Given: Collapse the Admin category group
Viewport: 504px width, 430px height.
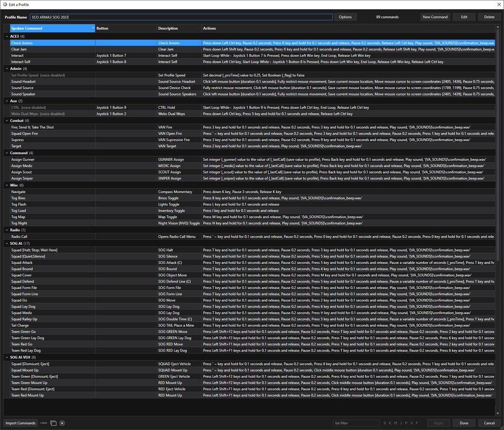Looking at the screenshot, I should point(7,68).
